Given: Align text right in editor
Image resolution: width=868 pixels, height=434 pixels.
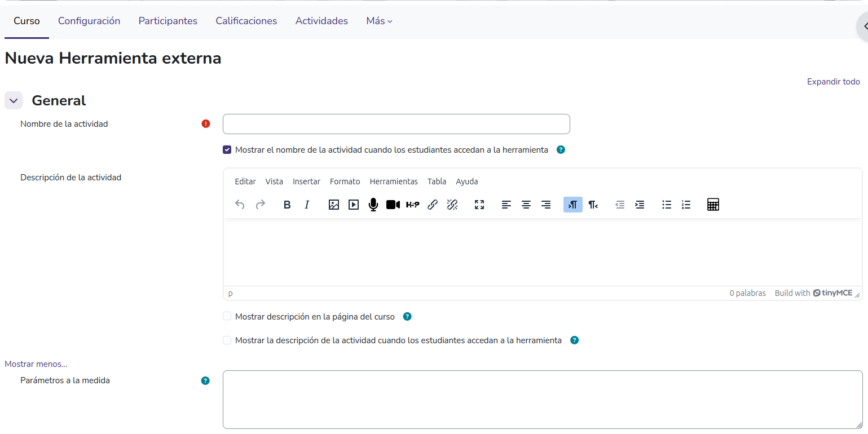Looking at the screenshot, I should pos(546,205).
